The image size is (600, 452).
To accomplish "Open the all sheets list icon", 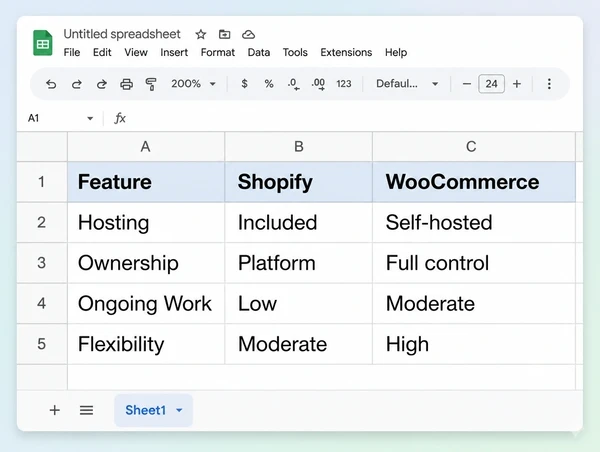I will (x=86, y=410).
